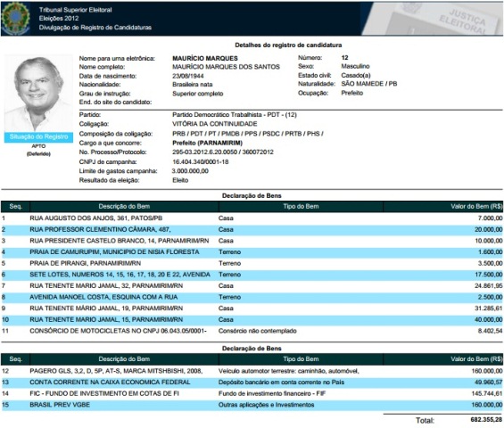Click value '145.744,61' in row 14
This screenshot has height=428, width=504.
pyautogui.click(x=487, y=393)
